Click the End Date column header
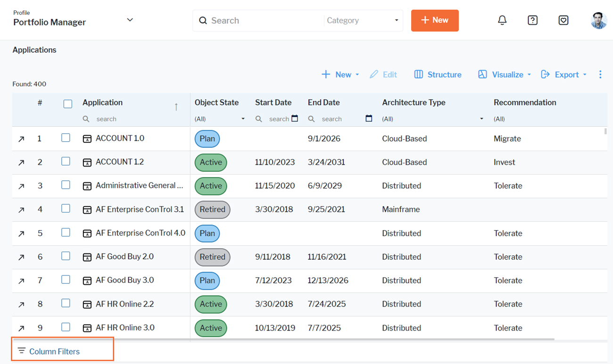Screen dimensions: 613x364 click(323, 102)
